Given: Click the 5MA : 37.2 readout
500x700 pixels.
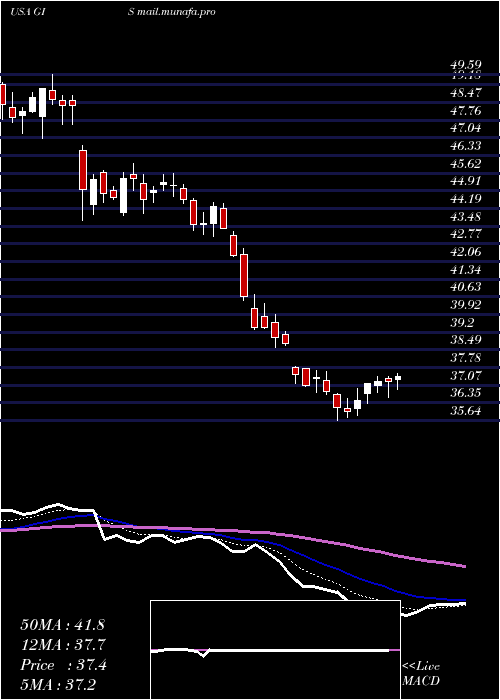Looking at the screenshot, I should point(58,685).
